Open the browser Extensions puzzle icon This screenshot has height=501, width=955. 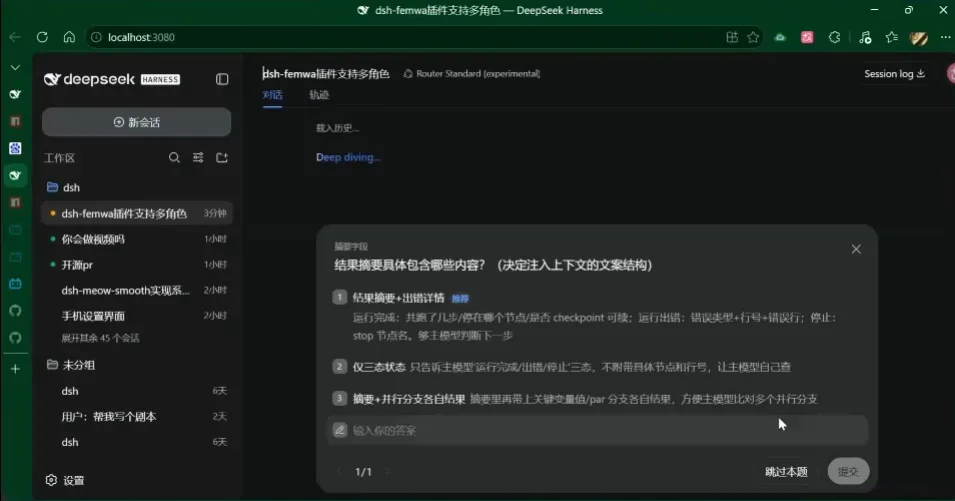pyautogui.click(x=834, y=37)
